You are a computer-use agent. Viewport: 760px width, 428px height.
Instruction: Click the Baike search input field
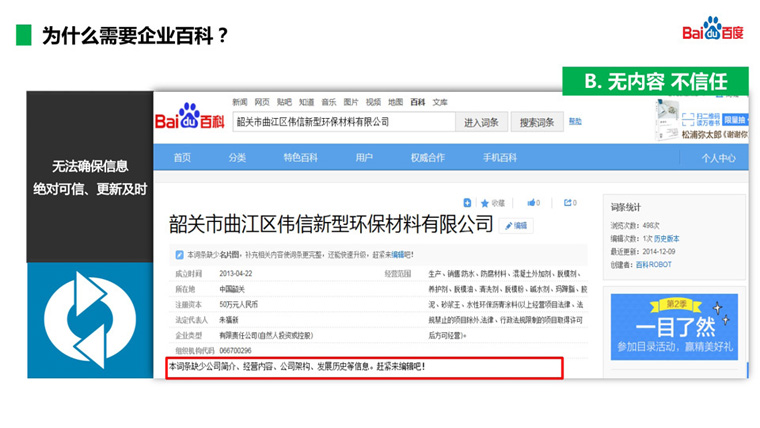coord(344,122)
